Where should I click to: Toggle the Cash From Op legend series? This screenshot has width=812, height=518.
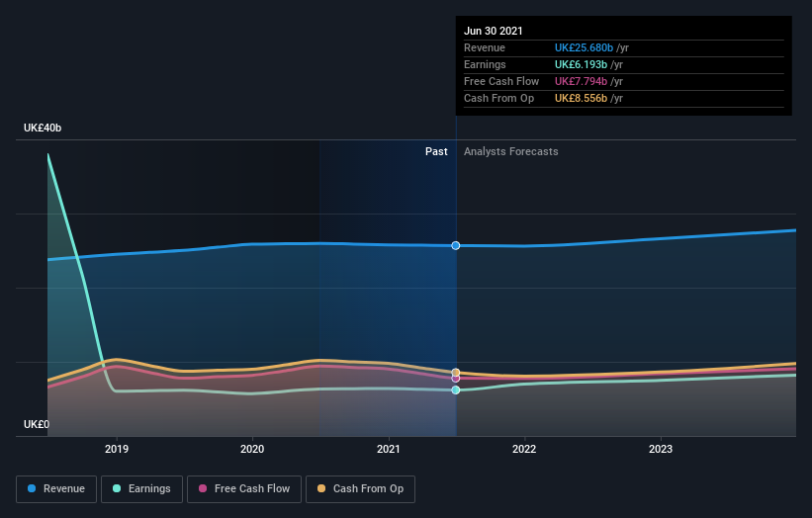click(360, 489)
